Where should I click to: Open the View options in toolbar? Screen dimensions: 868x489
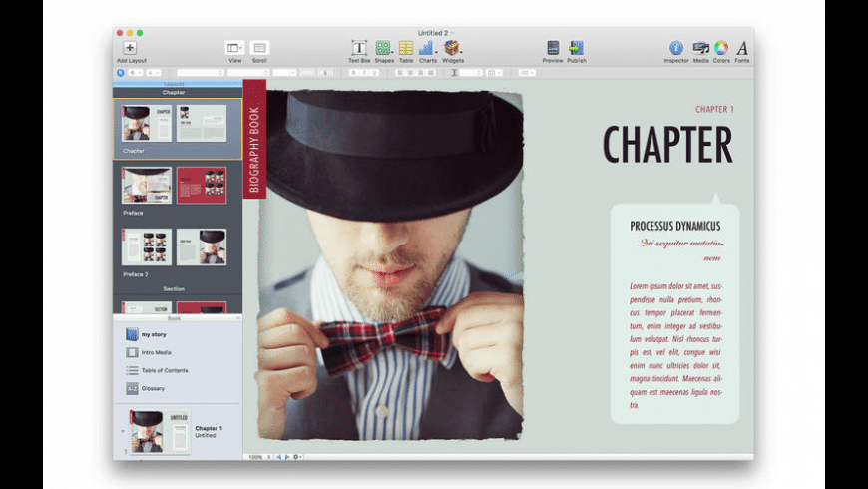234,48
